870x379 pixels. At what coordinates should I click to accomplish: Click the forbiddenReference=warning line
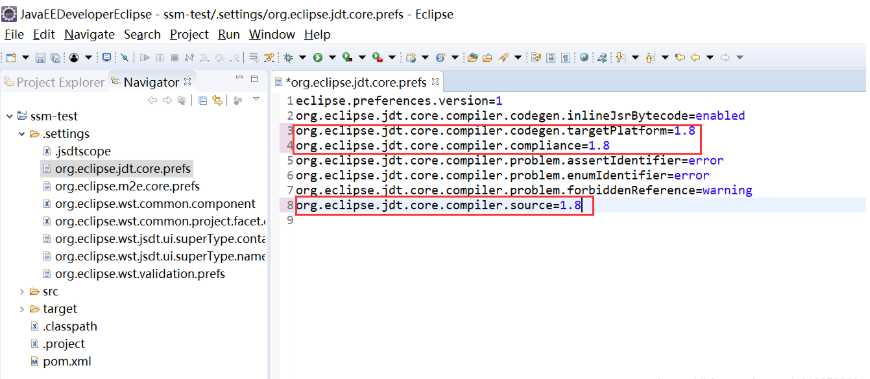click(524, 190)
